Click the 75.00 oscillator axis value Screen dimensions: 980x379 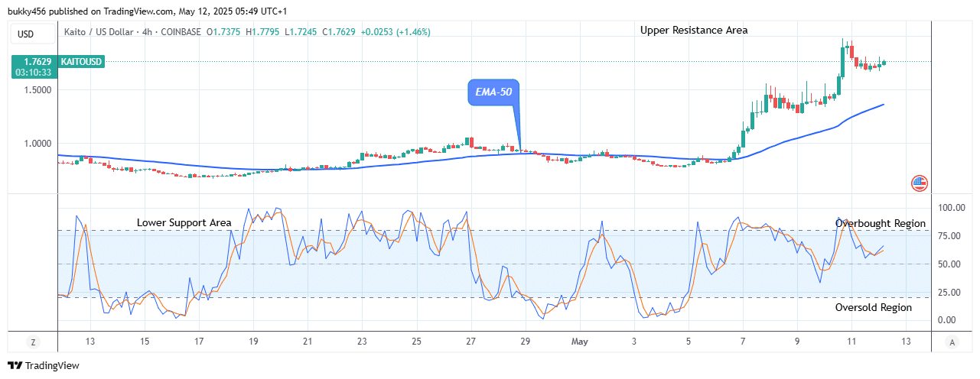pos(951,236)
